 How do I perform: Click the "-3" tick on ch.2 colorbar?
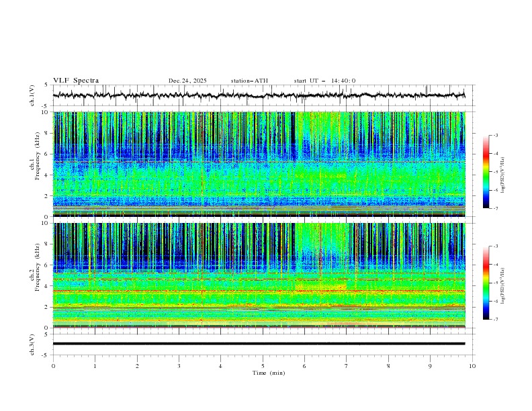[496, 246]
